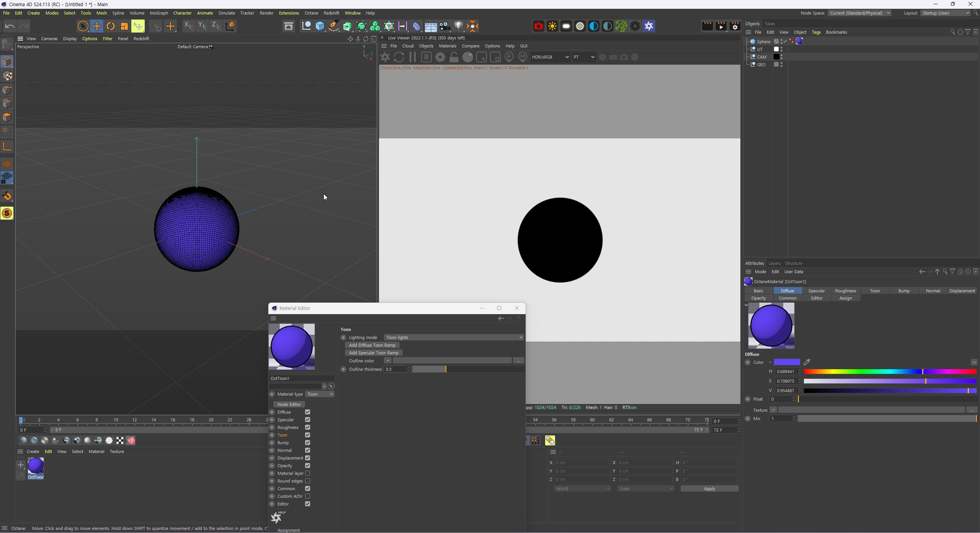Expand the Lighting mode dropdown in Toon
This screenshot has height=533, width=980.
521,337
